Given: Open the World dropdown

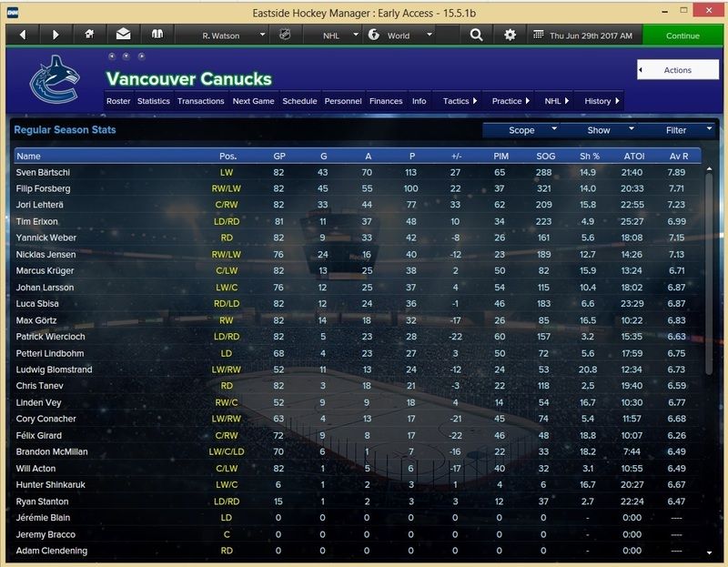Looking at the screenshot, I should click(x=400, y=35).
